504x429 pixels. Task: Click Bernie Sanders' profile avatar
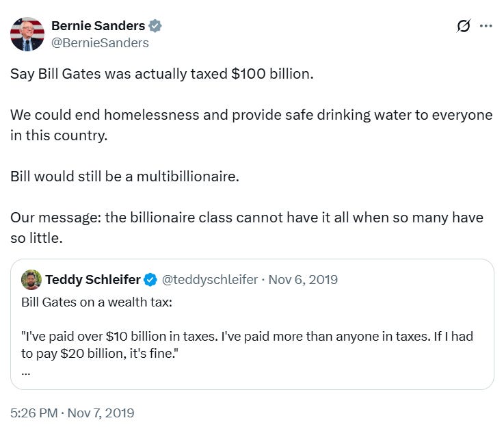coord(27,34)
